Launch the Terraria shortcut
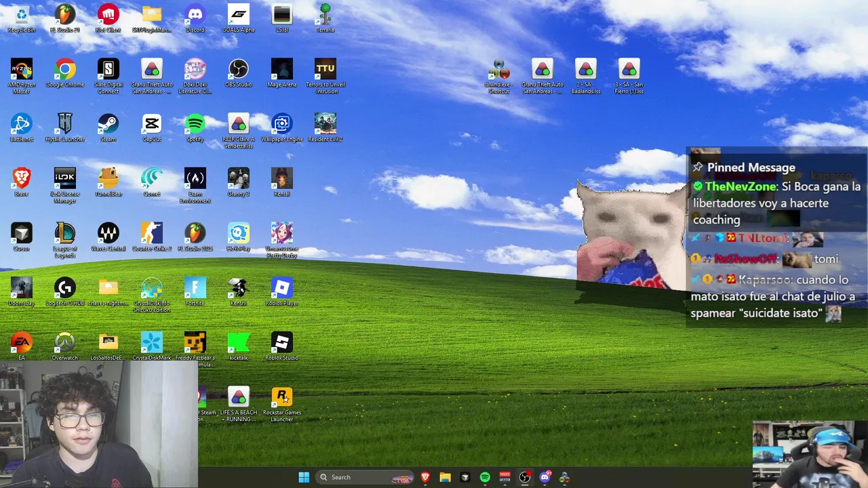 tap(325, 19)
